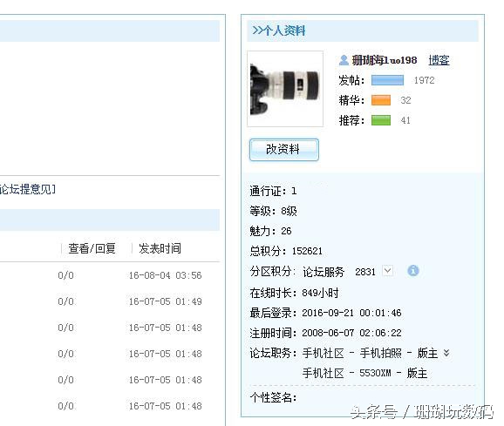Click the 发表时间 column header
The height and width of the screenshot is (426, 504).
[160, 248]
